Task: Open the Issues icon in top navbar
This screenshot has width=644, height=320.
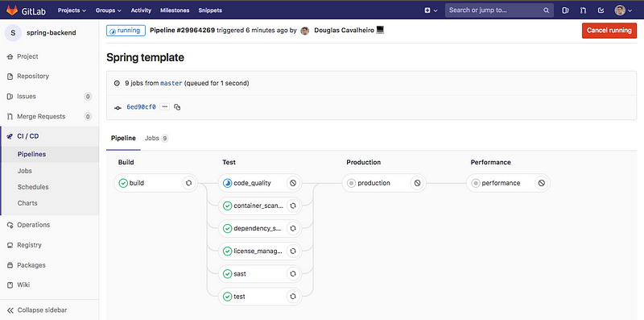Action: pyautogui.click(x=565, y=10)
